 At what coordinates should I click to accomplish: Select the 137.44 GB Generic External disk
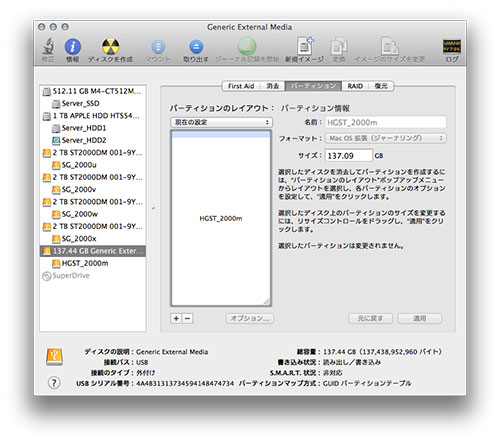93,251
